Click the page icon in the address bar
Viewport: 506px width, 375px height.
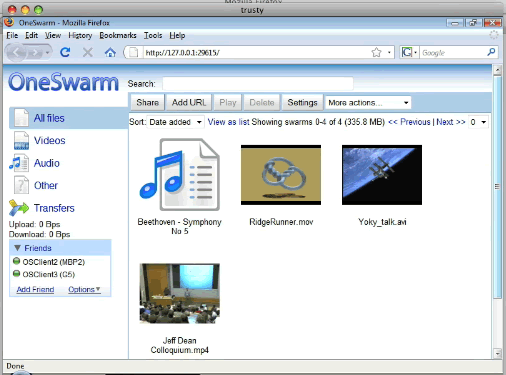(134, 52)
